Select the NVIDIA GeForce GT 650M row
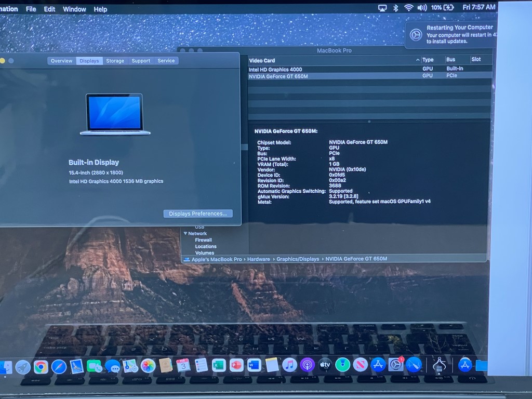The width and height of the screenshot is (532, 399). [370, 76]
